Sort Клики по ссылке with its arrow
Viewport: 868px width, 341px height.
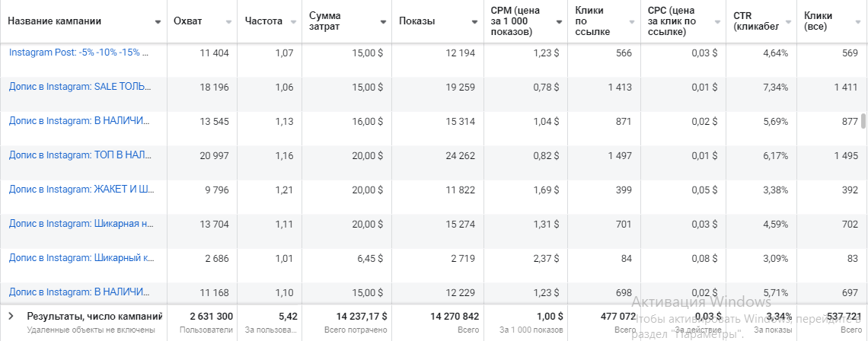click(631, 22)
